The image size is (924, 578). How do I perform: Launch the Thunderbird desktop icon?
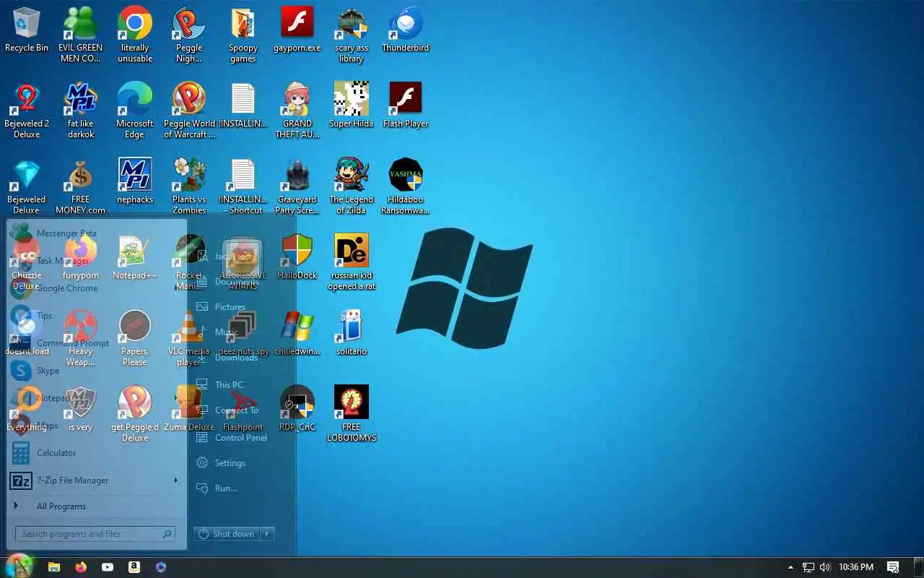pos(406,30)
